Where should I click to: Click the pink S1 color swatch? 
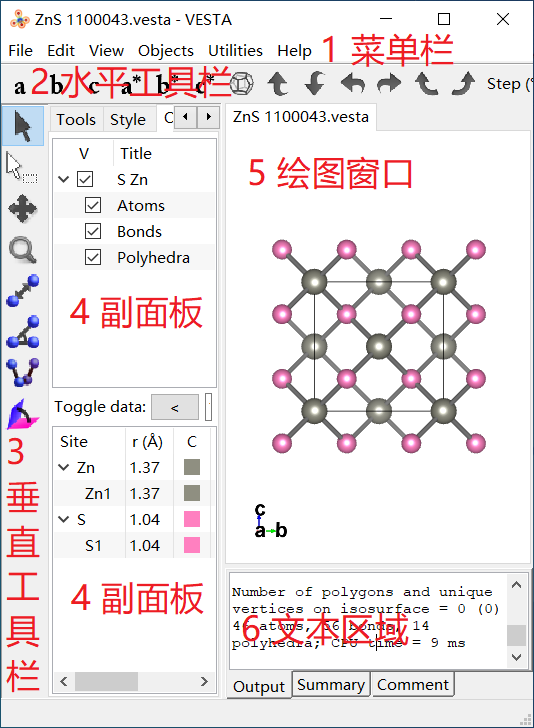(192, 545)
